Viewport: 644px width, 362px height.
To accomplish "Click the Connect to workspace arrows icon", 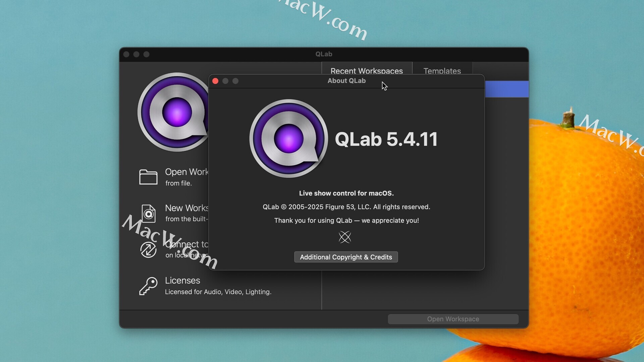I will (148, 249).
